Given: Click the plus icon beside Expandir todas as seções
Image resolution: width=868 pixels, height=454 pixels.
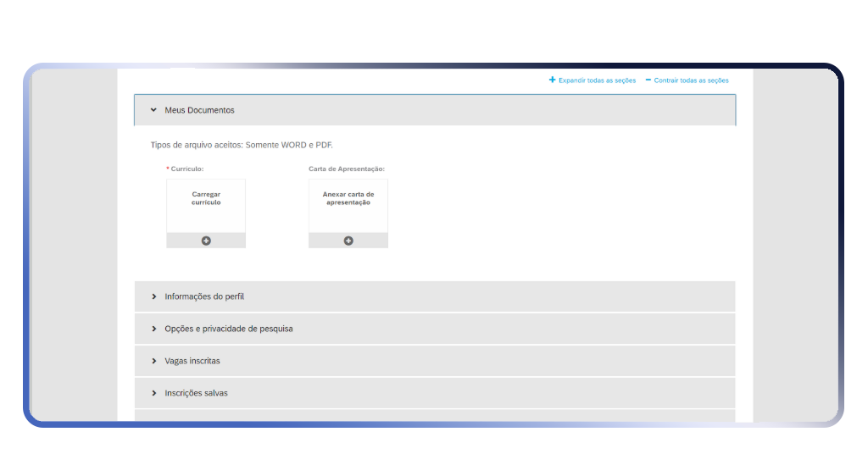Looking at the screenshot, I should tap(553, 80).
